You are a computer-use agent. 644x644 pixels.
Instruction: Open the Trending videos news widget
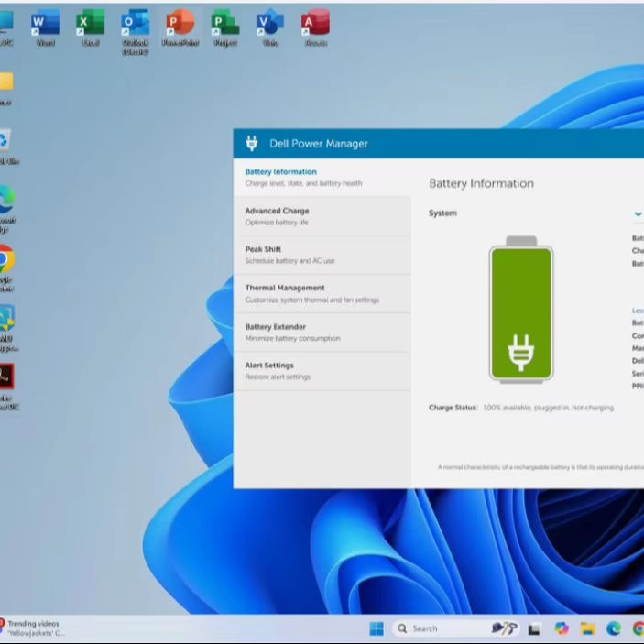tap(34, 628)
